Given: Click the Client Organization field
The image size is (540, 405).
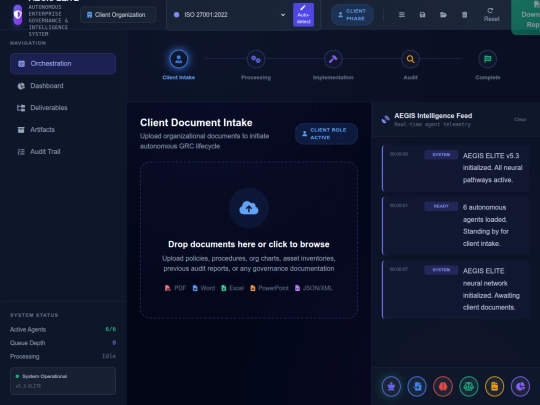Looking at the screenshot, I should [x=118, y=15].
